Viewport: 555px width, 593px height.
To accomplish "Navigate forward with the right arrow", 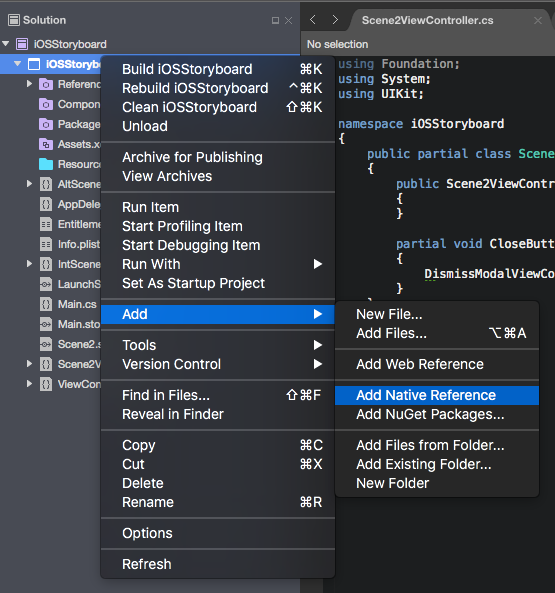I will [335, 20].
